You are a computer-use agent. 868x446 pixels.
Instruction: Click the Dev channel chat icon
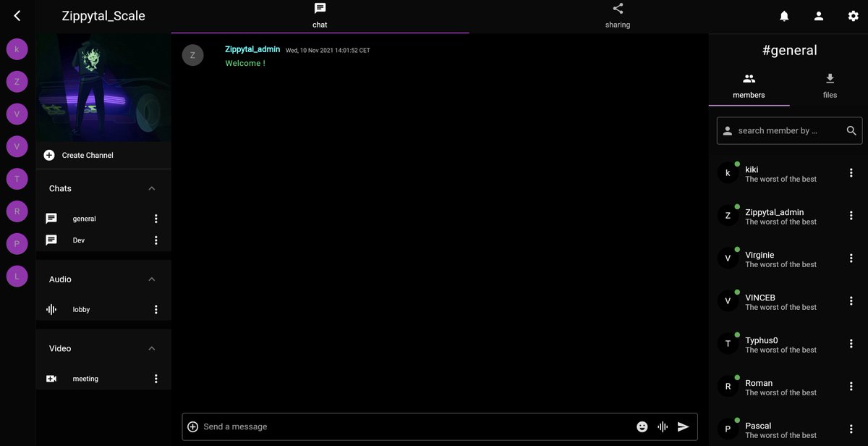(x=51, y=240)
